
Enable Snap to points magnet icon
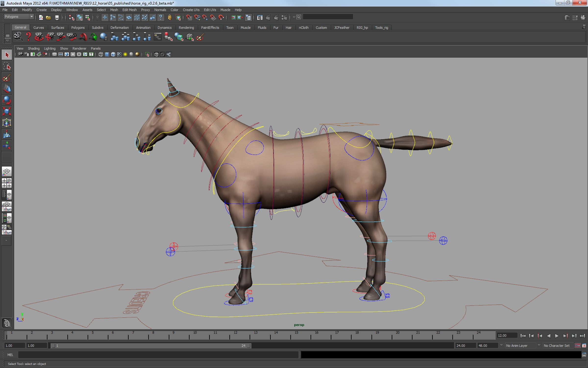pyautogui.click(x=205, y=17)
